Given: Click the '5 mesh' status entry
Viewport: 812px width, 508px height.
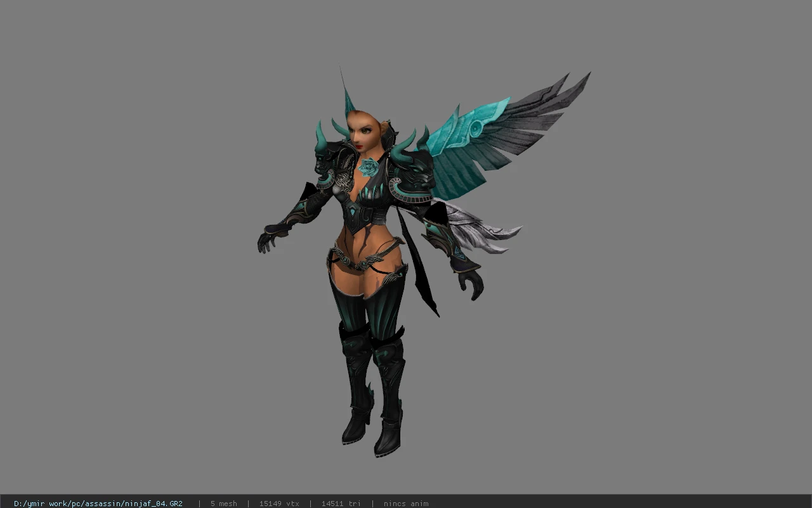Looking at the screenshot, I should [224, 504].
